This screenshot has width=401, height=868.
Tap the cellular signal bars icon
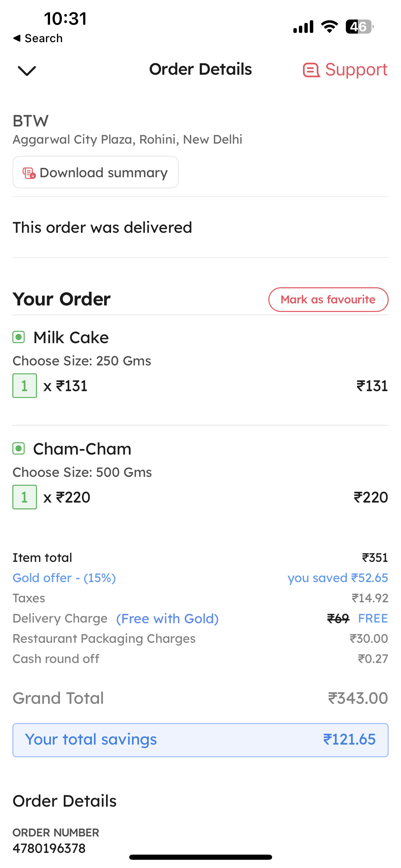point(303,26)
